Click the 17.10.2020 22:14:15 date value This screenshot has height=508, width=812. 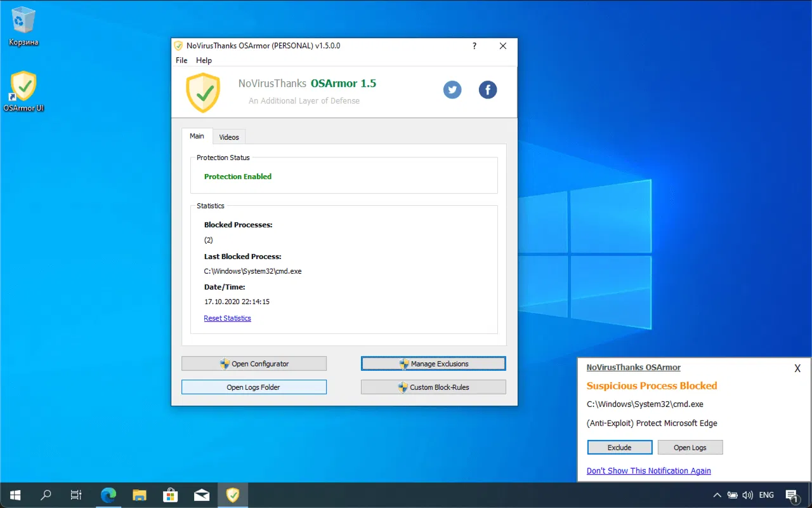pos(237,302)
